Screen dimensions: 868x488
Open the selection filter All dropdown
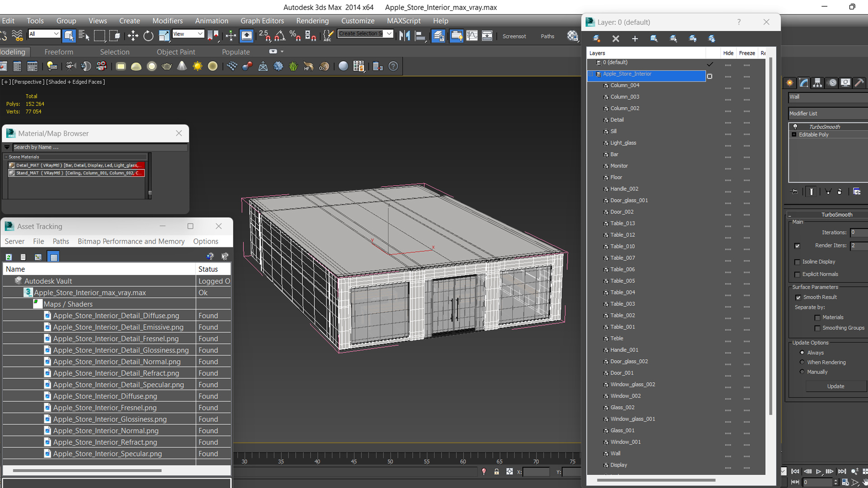click(x=44, y=34)
